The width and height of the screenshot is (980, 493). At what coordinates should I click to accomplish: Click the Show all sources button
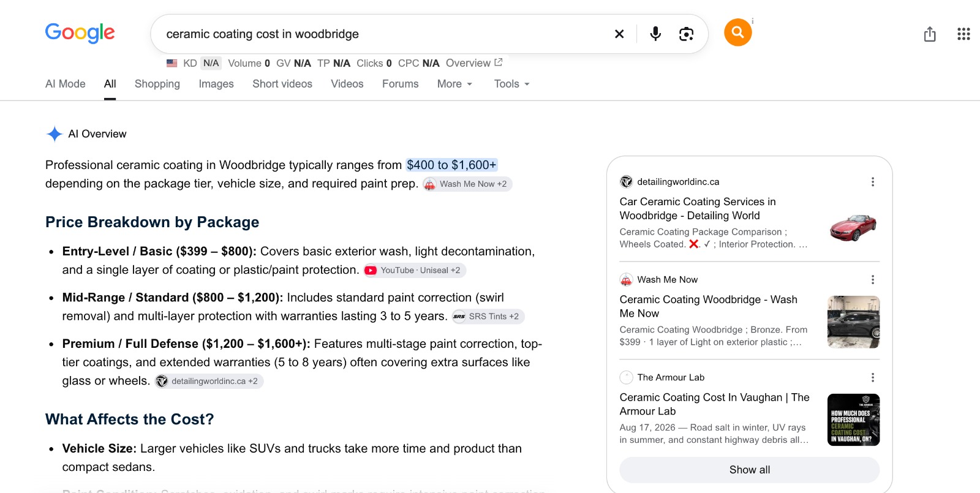tap(750, 470)
